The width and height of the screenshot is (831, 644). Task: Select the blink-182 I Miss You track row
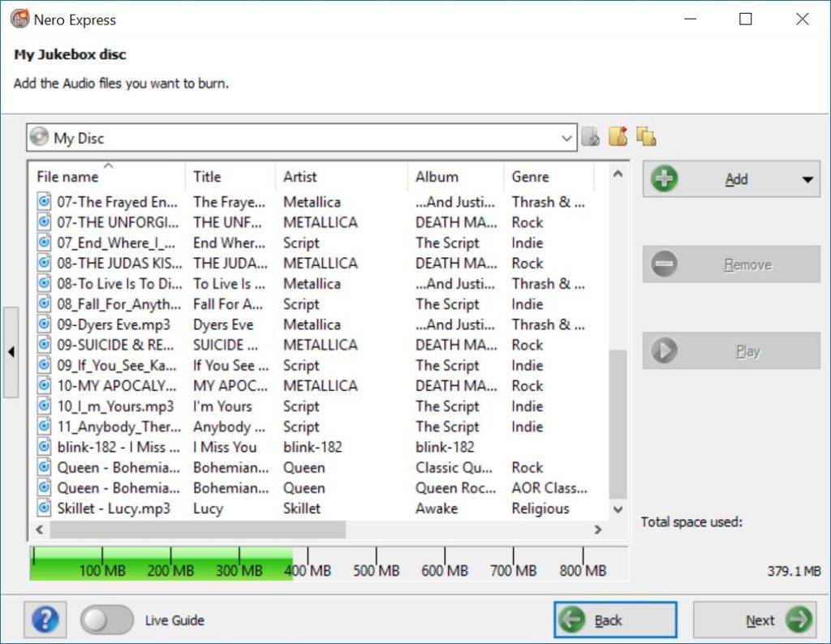click(243, 447)
